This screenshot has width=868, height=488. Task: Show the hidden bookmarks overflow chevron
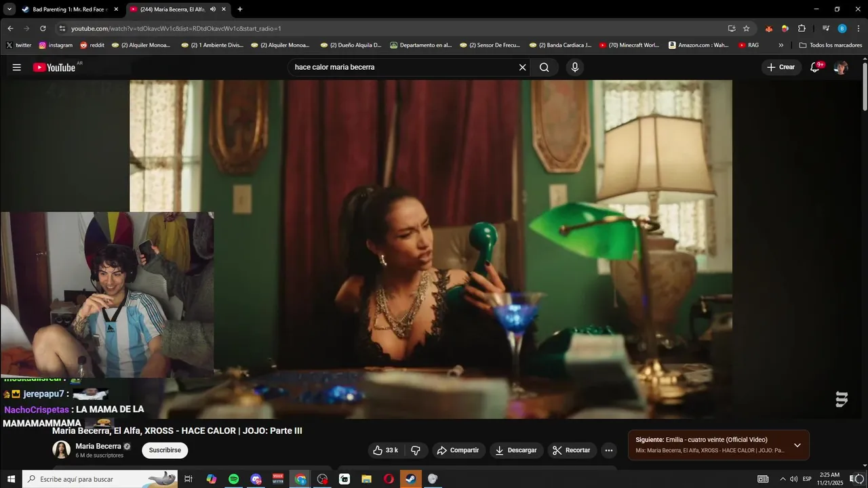(781, 45)
